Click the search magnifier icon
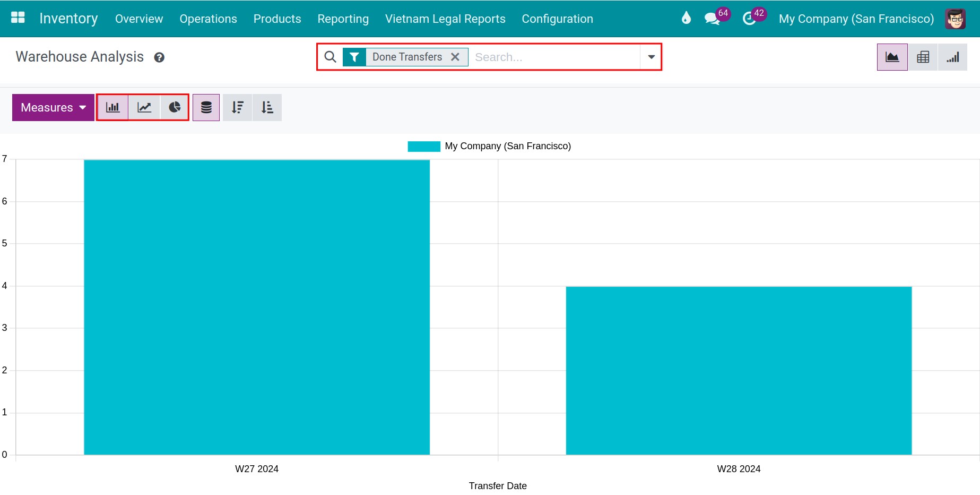 [x=330, y=57]
